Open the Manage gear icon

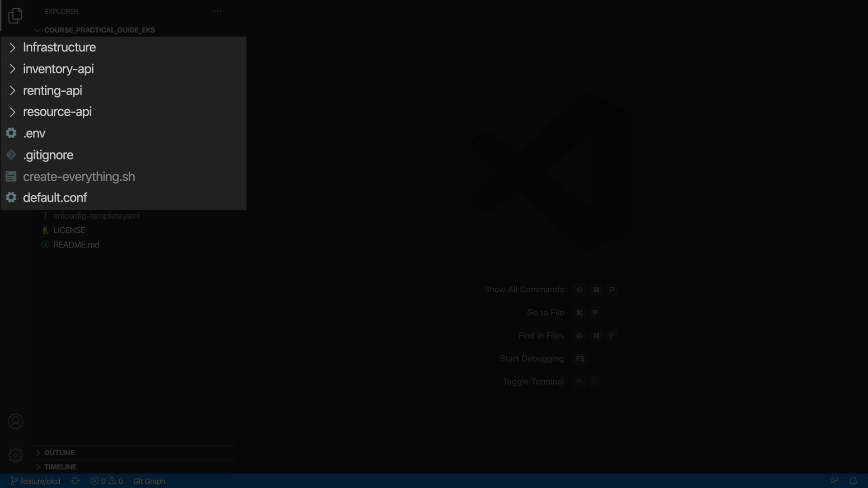[15, 455]
